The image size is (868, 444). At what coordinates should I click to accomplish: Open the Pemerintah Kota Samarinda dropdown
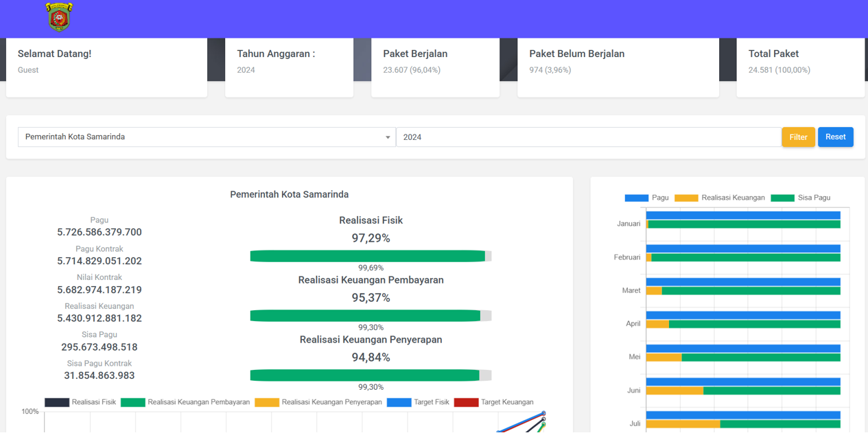pos(207,137)
